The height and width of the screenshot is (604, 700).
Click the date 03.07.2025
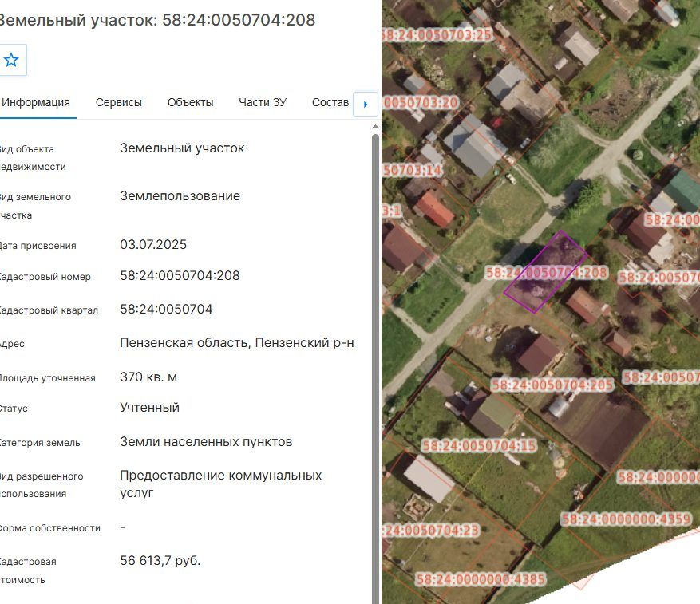click(x=153, y=245)
